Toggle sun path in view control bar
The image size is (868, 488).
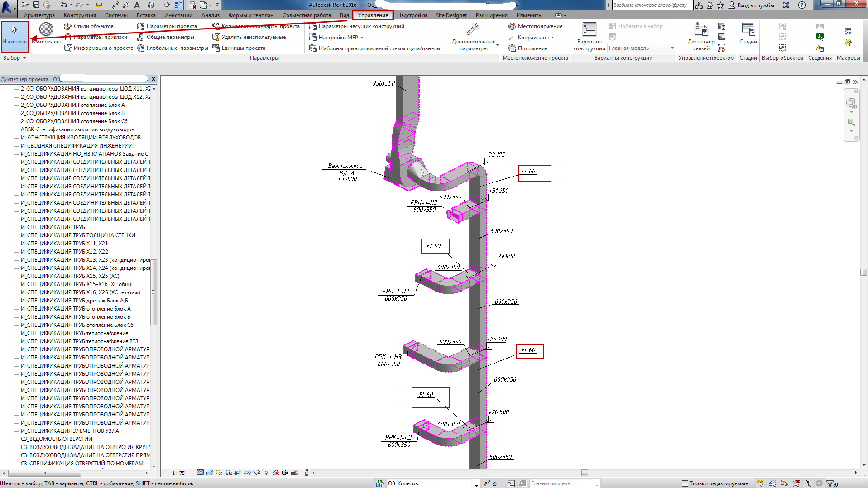[x=219, y=473]
